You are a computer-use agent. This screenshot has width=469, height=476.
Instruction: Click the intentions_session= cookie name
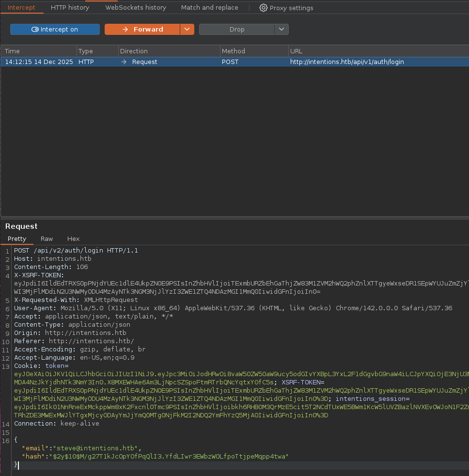[373, 398]
